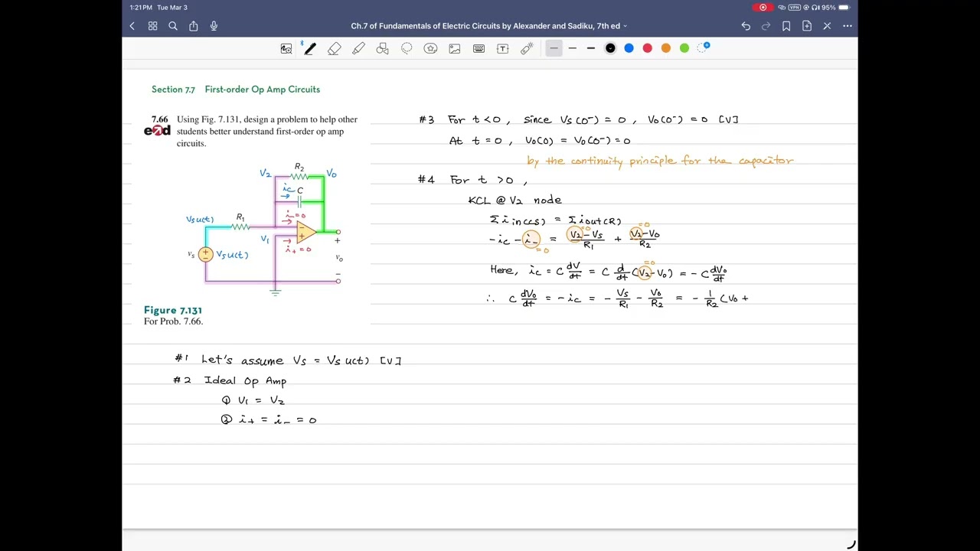This screenshot has width=980, height=551.
Task: Select the Highlighter tool
Action: tap(358, 48)
